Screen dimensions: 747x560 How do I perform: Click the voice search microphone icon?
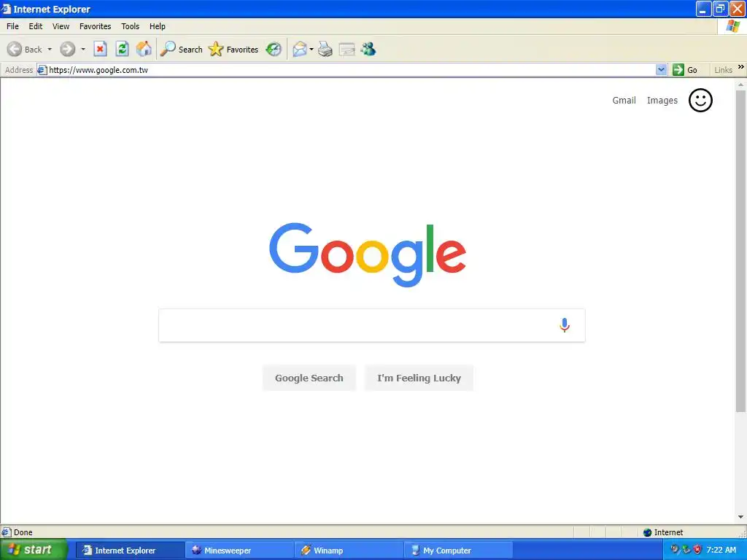pyautogui.click(x=565, y=325)
